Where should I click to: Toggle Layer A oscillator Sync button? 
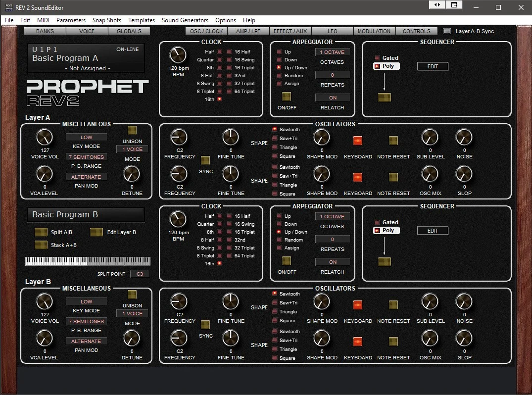pos(205,160)
